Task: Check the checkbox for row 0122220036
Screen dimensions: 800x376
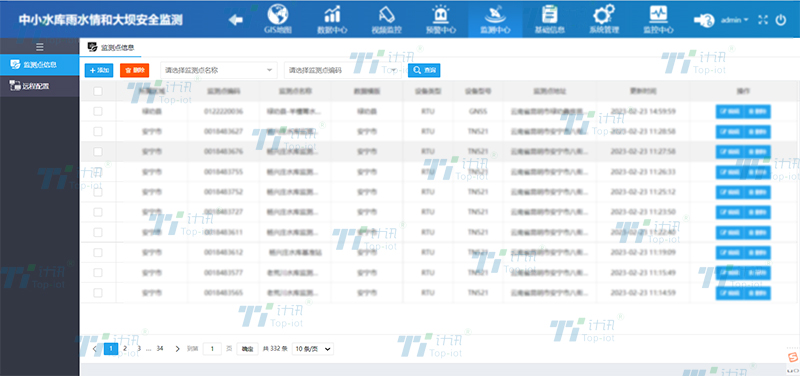Action: [98, 111]
